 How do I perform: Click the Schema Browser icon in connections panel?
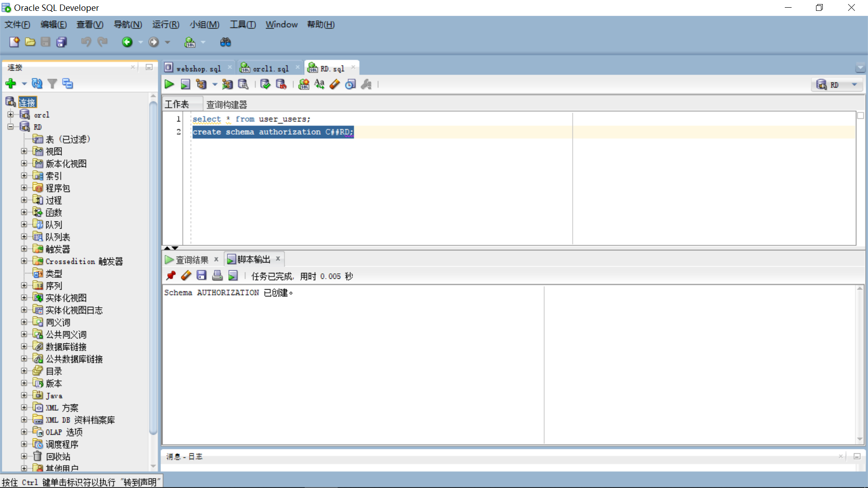[67, 84]
